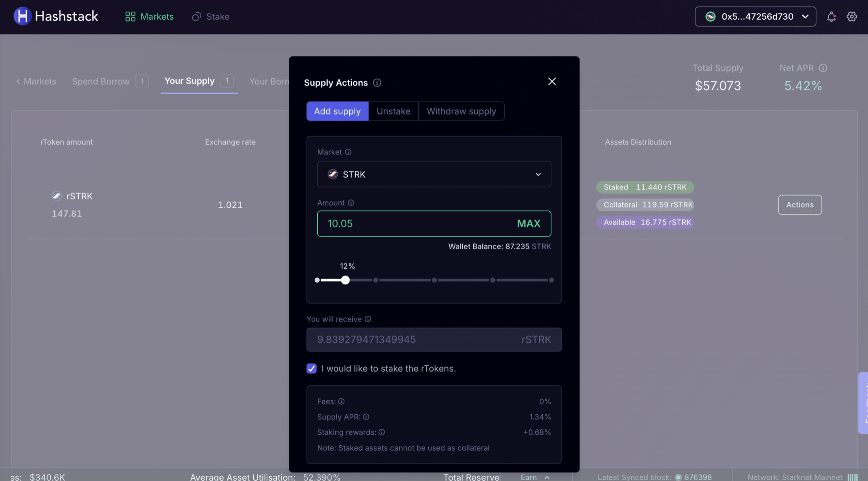
Task: Click the notification bell icon
Action: 831,16
